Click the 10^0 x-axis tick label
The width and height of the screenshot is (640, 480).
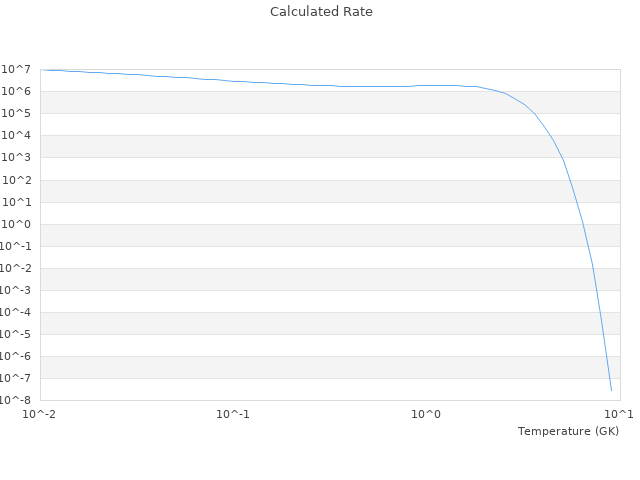coord(426,414)
